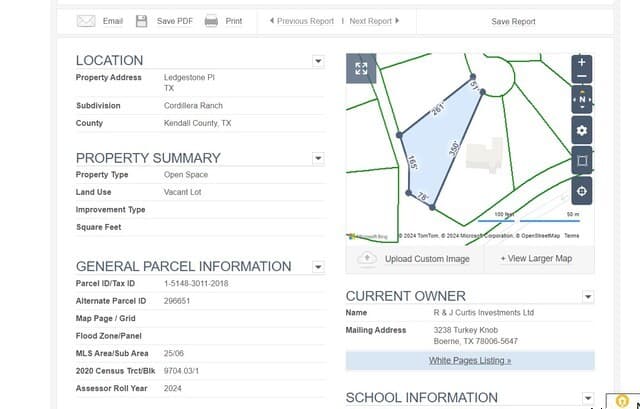Image resolution: width=640 pixels, height=409 pixels.
Task: Click the gray building footprint on map
Action: click(484, 156)
